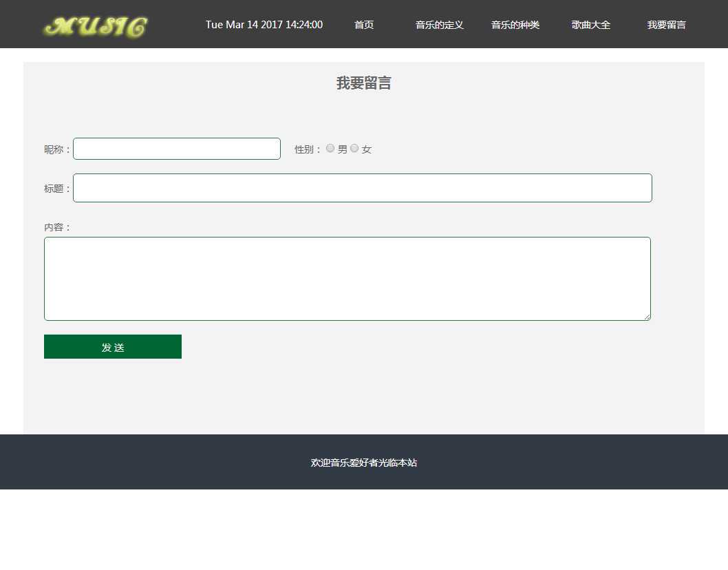Click the 男 label text next to its radio
The width and height of the screenshot is (728, 570).
point(342,149)
